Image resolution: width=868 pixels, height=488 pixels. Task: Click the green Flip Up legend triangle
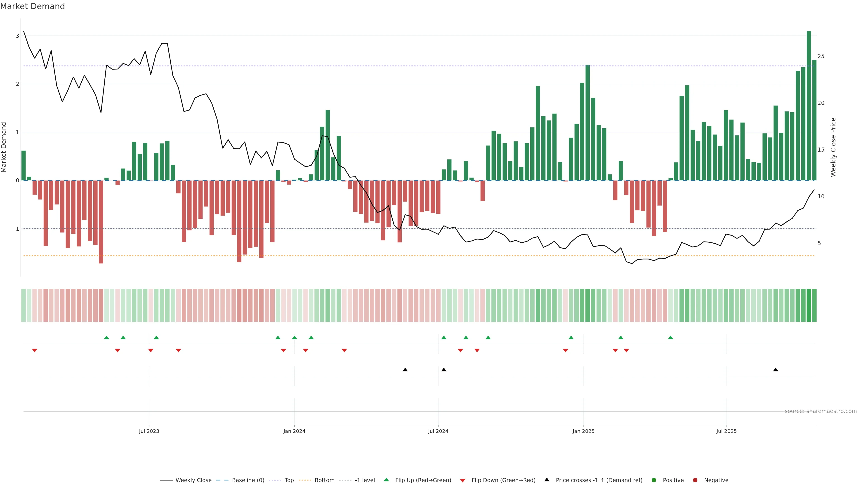(386, 480)
